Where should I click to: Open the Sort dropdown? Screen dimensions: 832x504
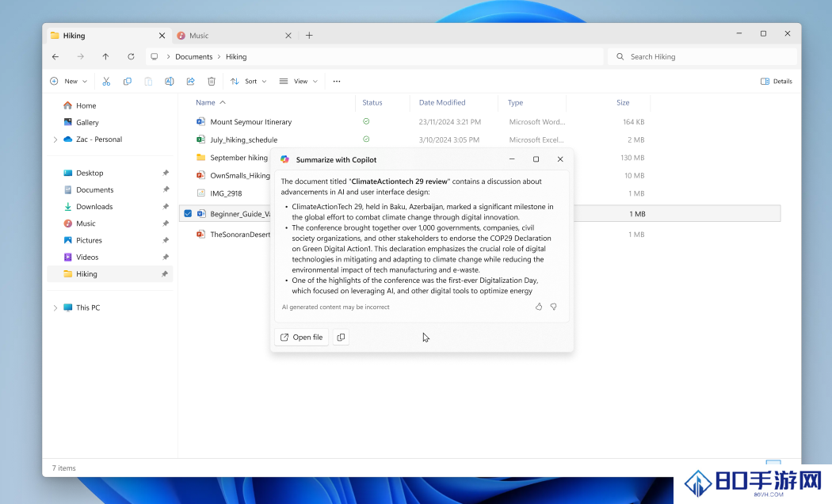point(248,81)
